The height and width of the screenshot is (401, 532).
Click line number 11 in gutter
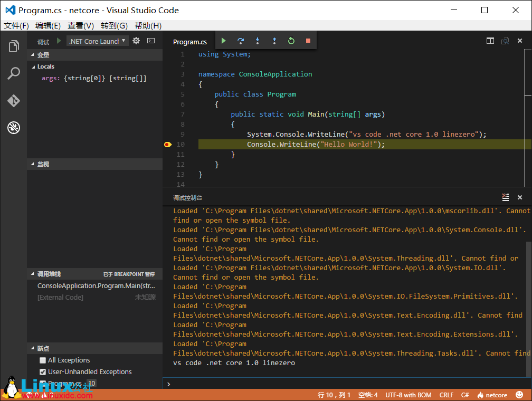pyautogui.click(x=180, y=155)
